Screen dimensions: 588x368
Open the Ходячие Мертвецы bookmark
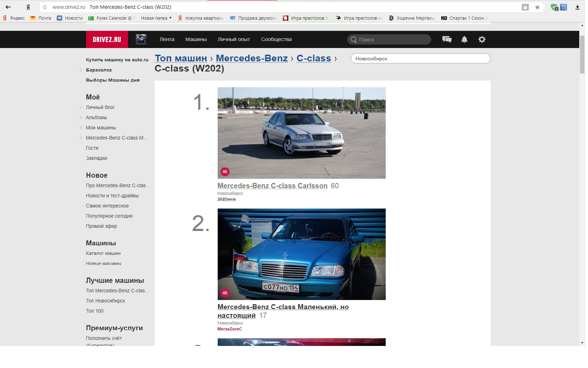click(412, 18)
